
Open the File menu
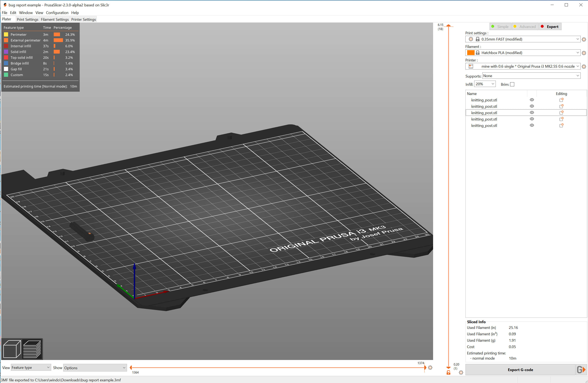[5, 13]
